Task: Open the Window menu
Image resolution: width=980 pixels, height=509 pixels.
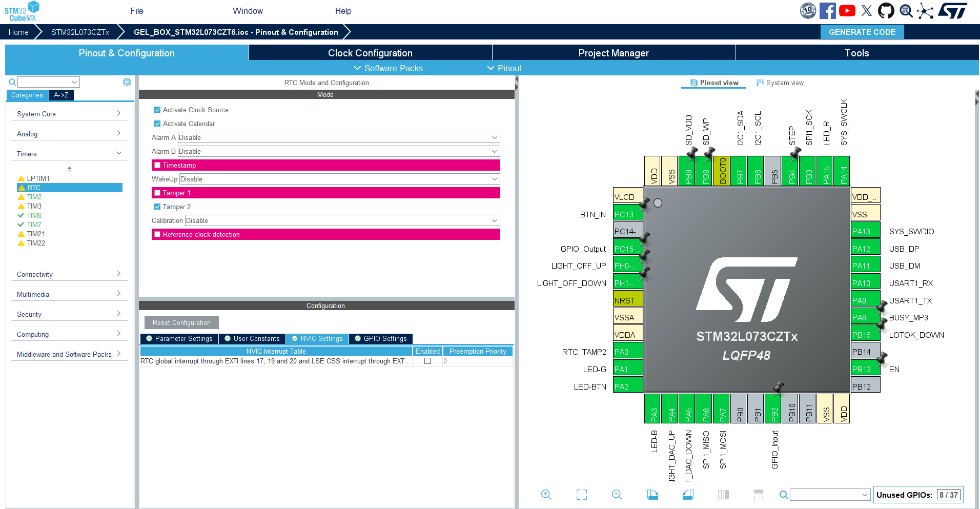Action: (x=248, y=11)
